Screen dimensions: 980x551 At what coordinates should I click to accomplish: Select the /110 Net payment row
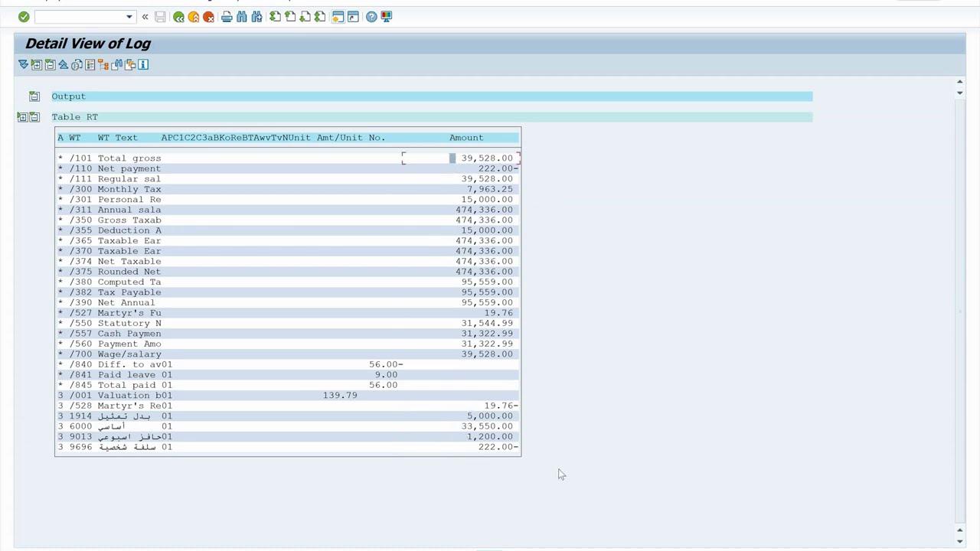288,168
